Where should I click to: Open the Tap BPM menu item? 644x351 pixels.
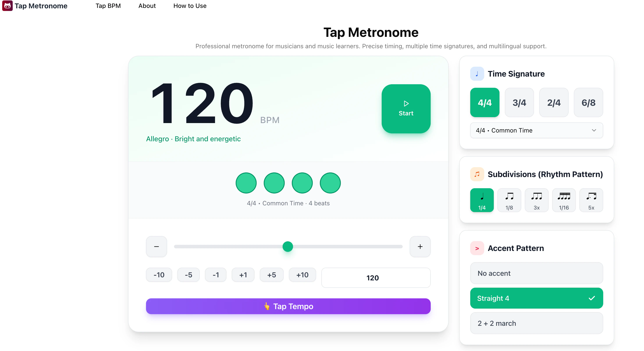click(x=108, y=6)
